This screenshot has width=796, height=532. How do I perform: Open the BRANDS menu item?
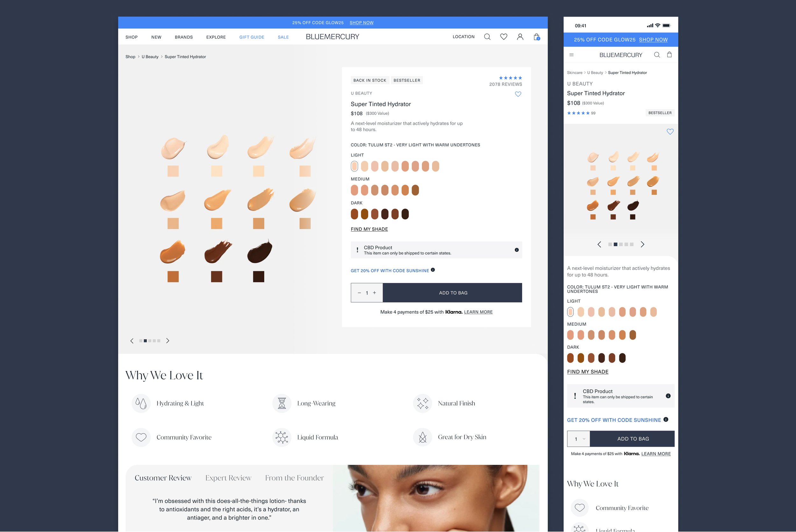coord(184,37)
